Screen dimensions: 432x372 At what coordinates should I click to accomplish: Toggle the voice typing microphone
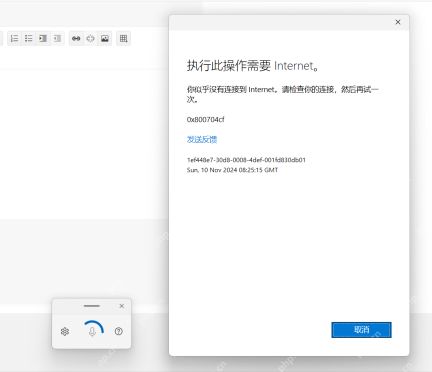pyautogui.click(x=92, y=331)
